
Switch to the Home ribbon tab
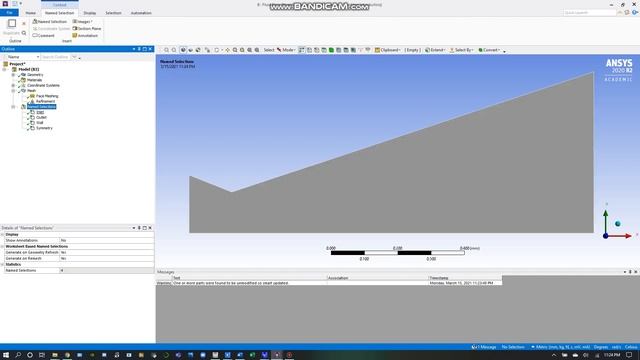[x=31, y=13]
